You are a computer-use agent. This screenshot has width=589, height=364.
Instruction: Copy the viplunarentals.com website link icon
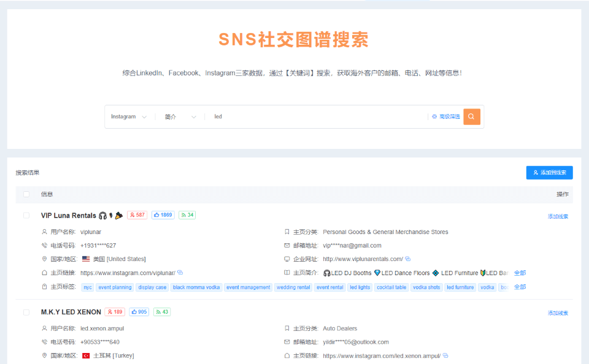coord(408,259)
